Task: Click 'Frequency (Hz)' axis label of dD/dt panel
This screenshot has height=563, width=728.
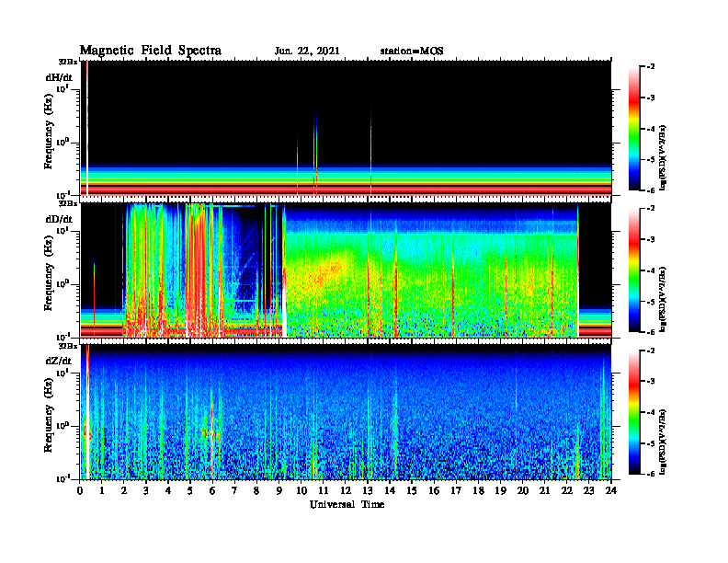Action: point(49,273)
